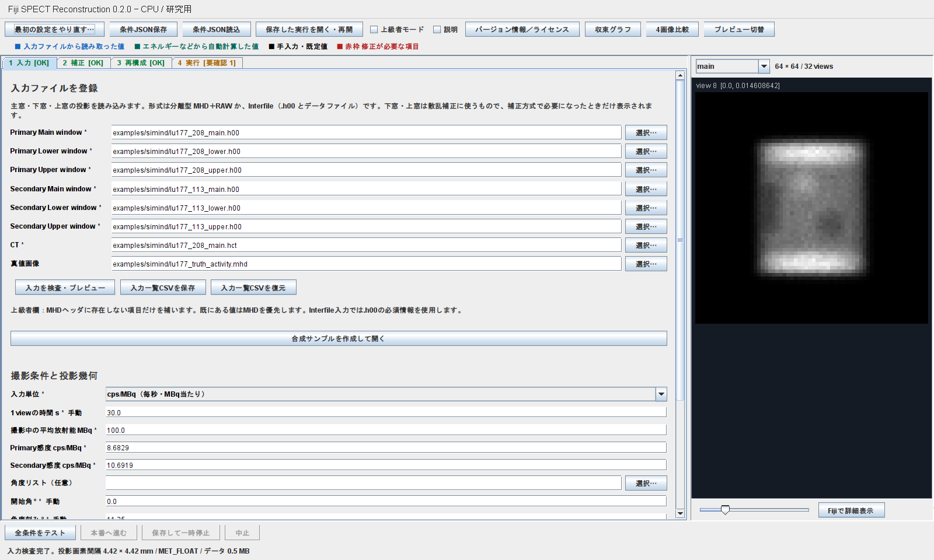
Task: Click the 開始角 value field
Action: click(386, 501)
